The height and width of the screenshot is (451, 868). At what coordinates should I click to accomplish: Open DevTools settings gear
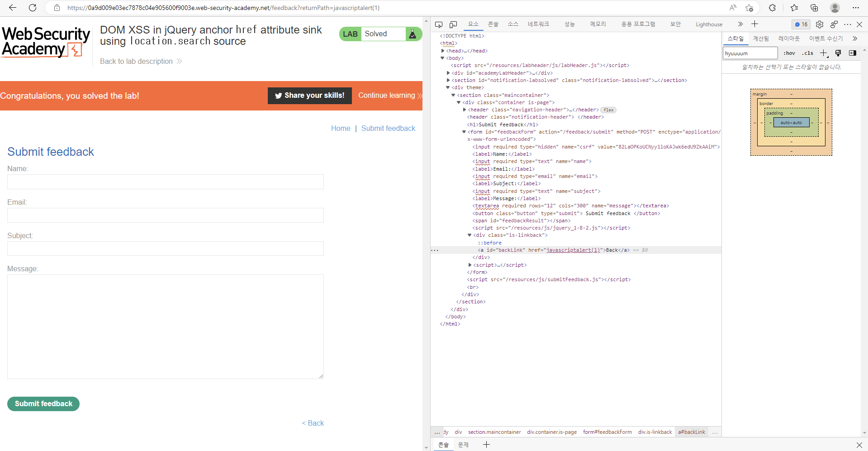[820, 24]
